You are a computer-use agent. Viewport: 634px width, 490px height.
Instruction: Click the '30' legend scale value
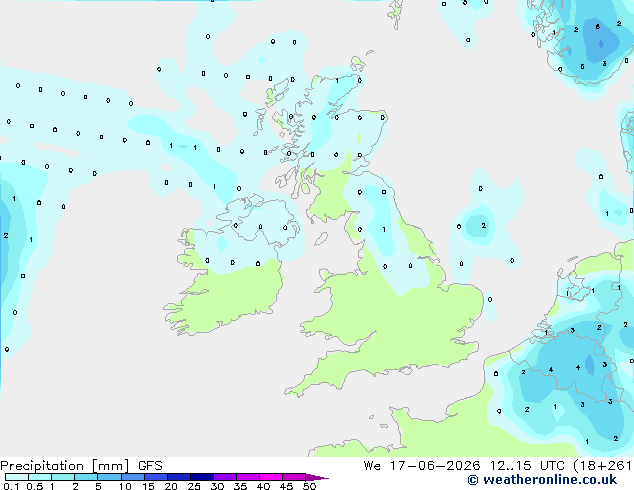217,486
